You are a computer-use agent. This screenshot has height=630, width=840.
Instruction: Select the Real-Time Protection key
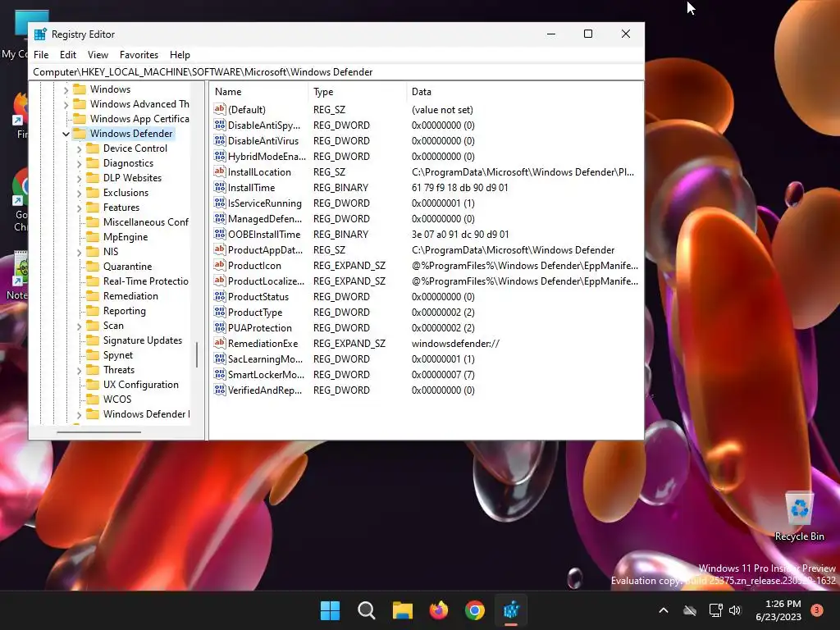click(146, 281)
